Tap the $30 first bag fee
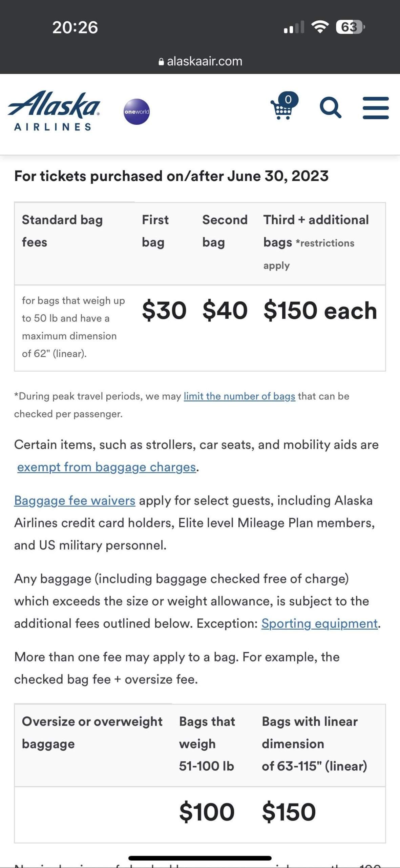Viewport: 400px width, 868px height. (164, 310)
